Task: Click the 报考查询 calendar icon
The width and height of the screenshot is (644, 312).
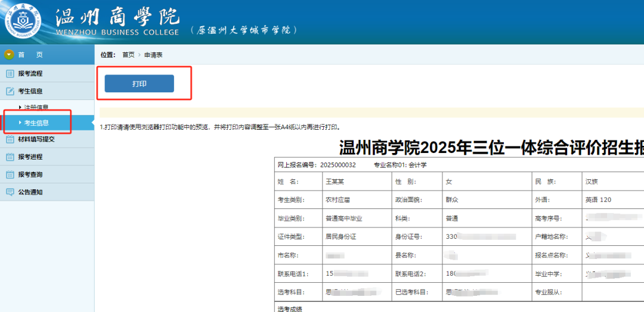Action: pyautogui.click(x=10, y=175)
